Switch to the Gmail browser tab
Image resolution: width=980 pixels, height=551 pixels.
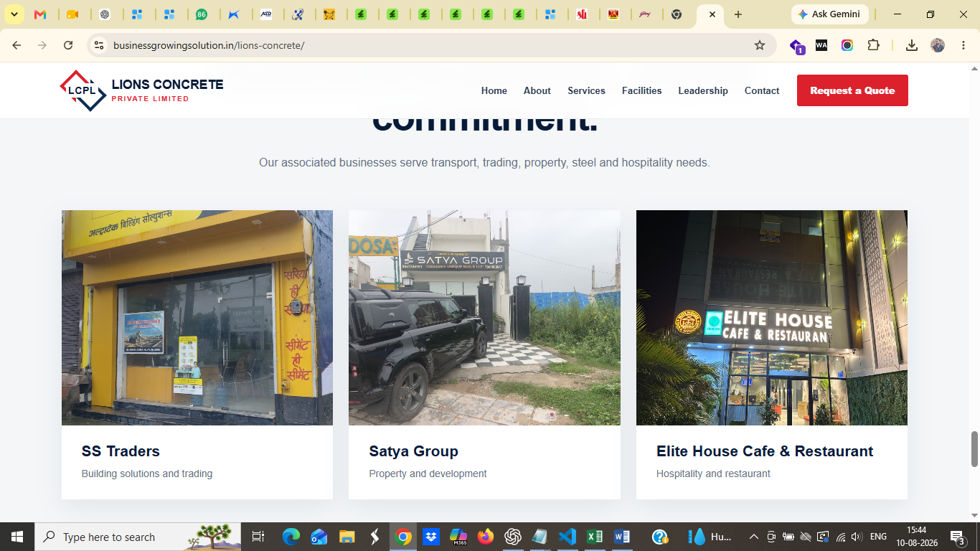pyautogui.click(x=41, y=14)
